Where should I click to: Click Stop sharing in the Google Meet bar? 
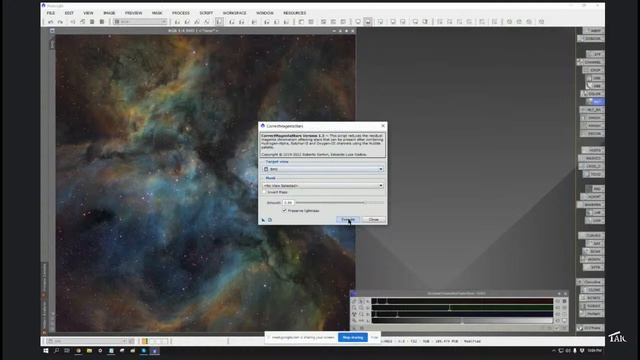353,338
